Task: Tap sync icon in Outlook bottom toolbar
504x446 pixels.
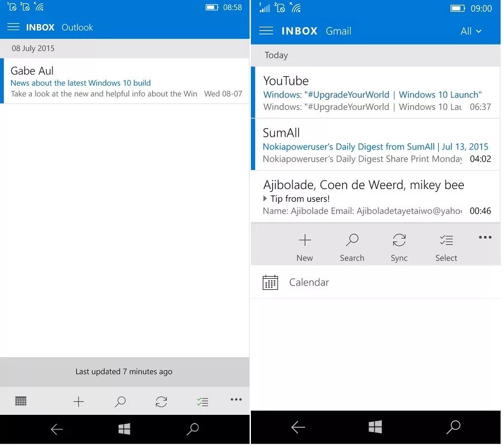Action: tap(161, 401)
